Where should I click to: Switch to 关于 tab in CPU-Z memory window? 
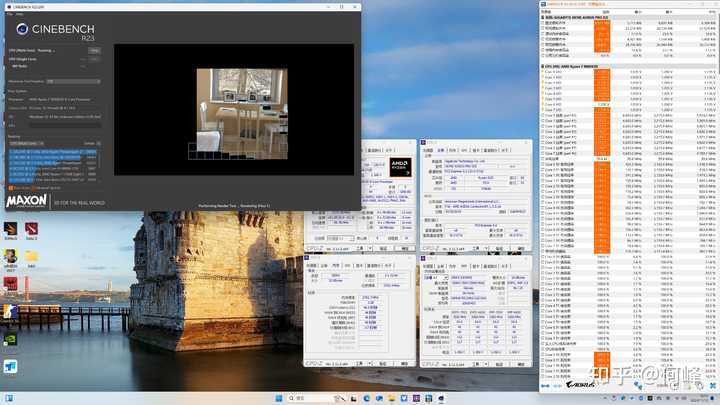click(x=389, y=265)
